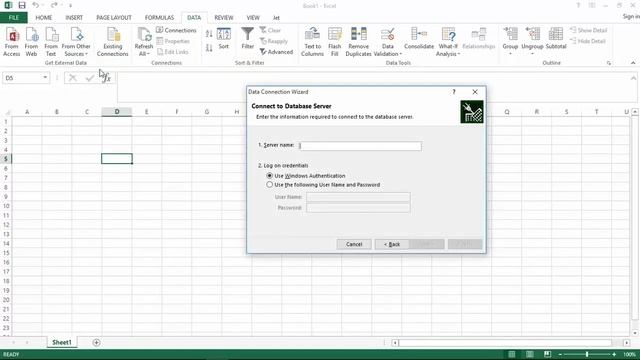Switch to the FORMULAS tab
The width and height of the screenshot is (640, 360).
click(x=159, y=18)
